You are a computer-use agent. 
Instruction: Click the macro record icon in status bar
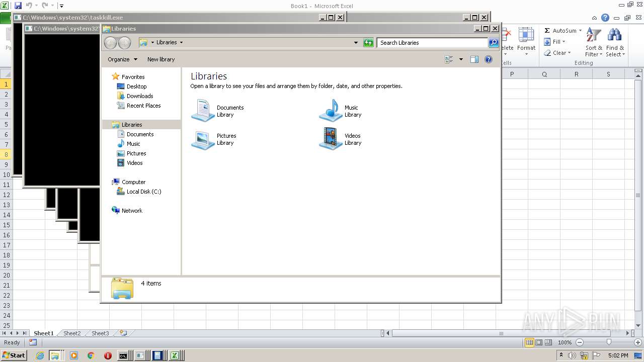tap(33, 342)
